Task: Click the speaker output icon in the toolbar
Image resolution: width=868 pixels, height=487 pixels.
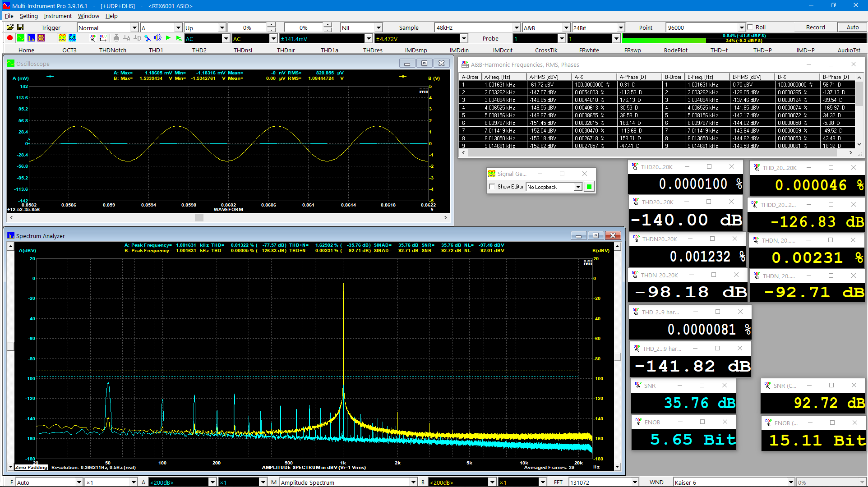Action: tap(157, 38)
